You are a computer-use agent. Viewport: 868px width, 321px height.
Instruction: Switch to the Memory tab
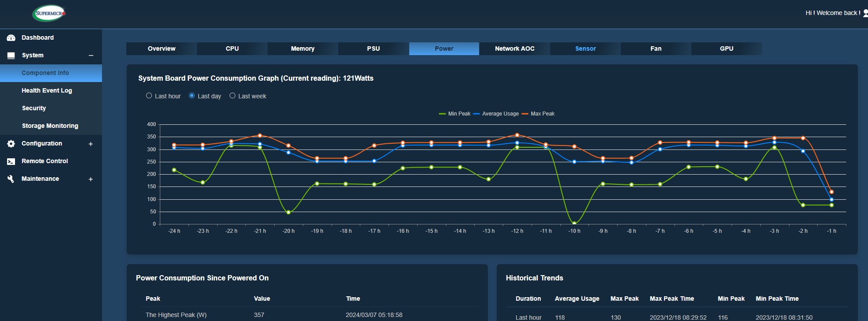point(303,49)
